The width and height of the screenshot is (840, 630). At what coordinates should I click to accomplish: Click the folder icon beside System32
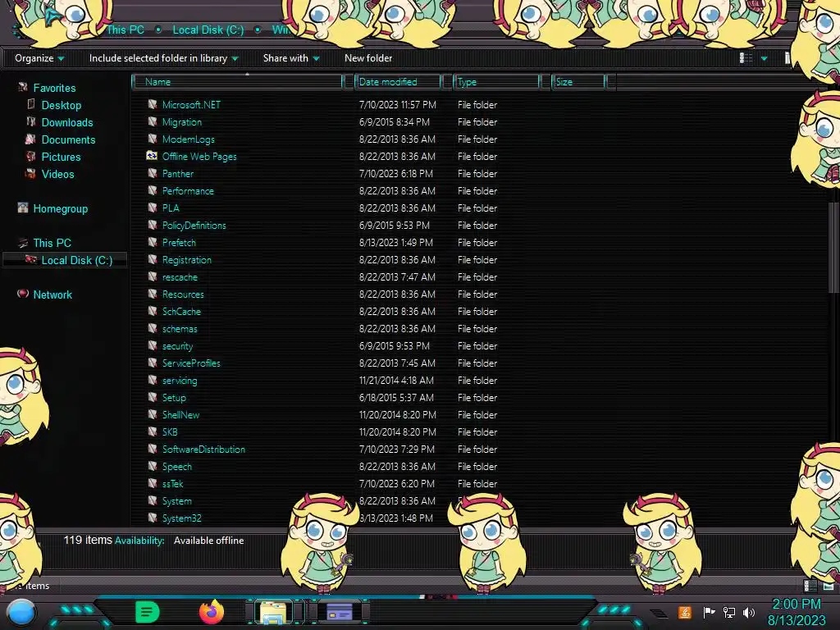[152, 518]
